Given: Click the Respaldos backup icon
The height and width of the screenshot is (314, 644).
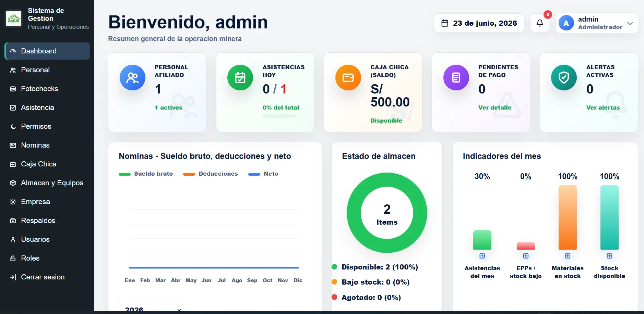Looking at the screenshot, I should pyautogui.click(x=13, y=221).
